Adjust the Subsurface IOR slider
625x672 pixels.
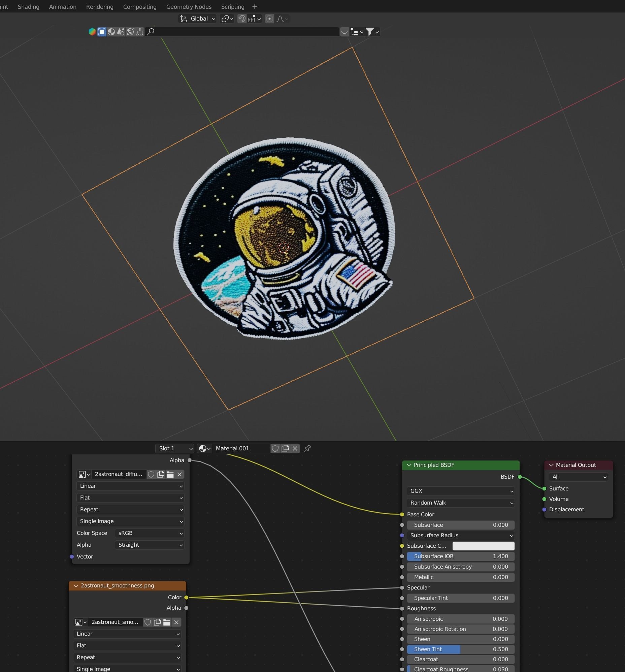461,556
